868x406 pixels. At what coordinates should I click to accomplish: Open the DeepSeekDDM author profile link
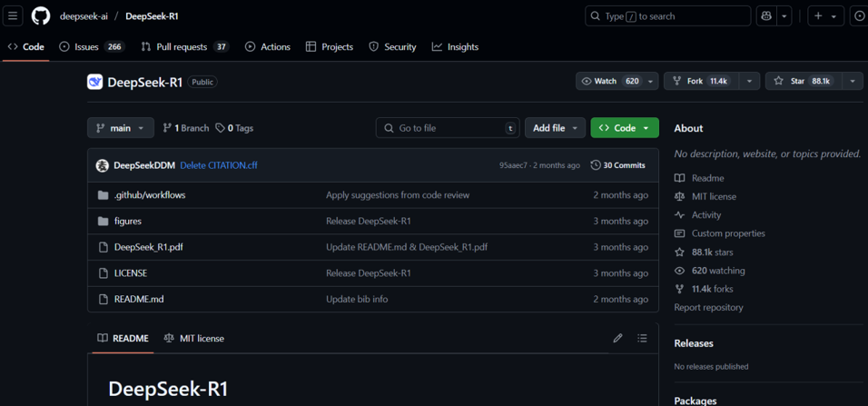click(144, 165)
